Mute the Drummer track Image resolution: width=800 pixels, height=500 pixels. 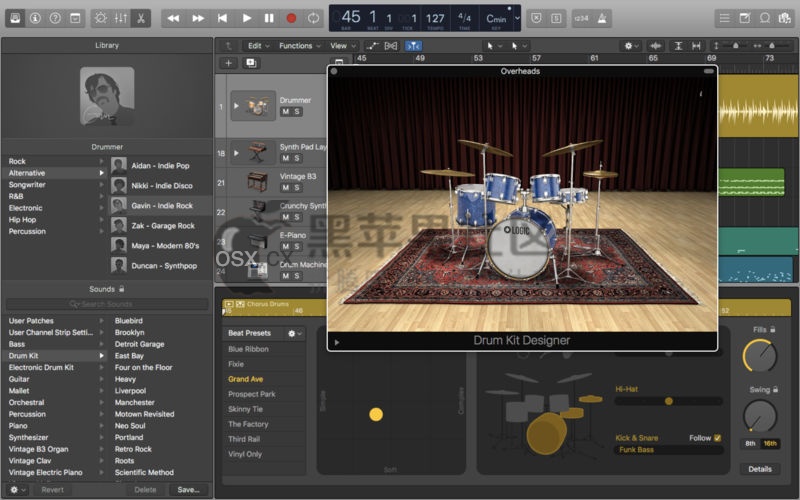pos(285,112)
